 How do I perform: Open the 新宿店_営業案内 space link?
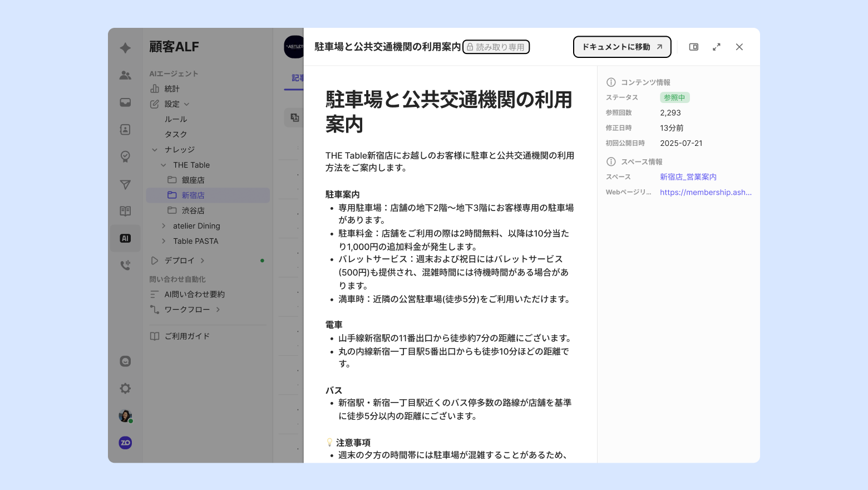(x=688, y=177)
